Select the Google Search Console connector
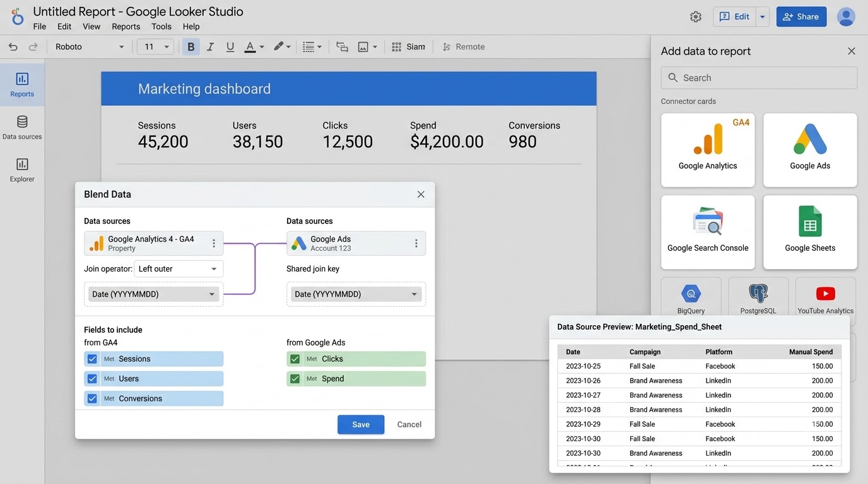This screenshot has height=484, width=868. [708, 232]
